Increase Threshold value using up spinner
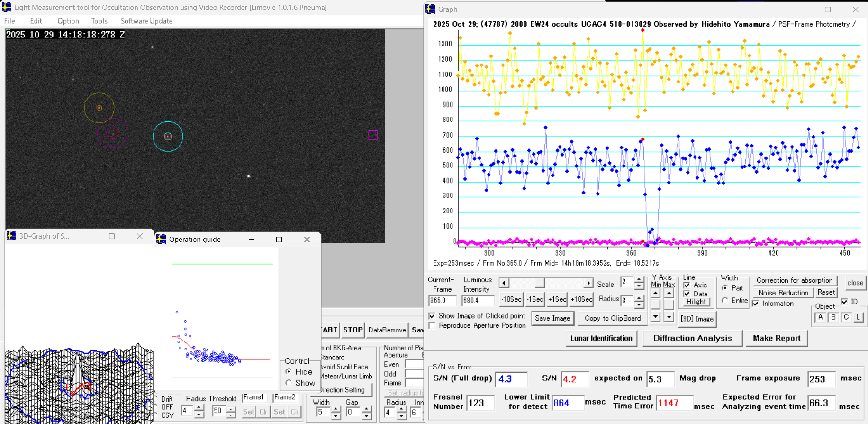The image size is (868, 424). [231, 409]
